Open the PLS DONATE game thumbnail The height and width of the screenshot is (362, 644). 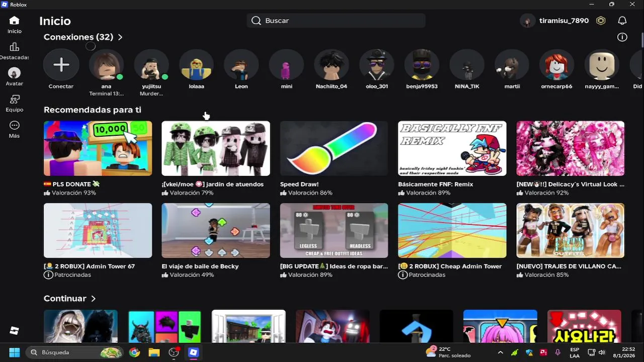[98, 148]
